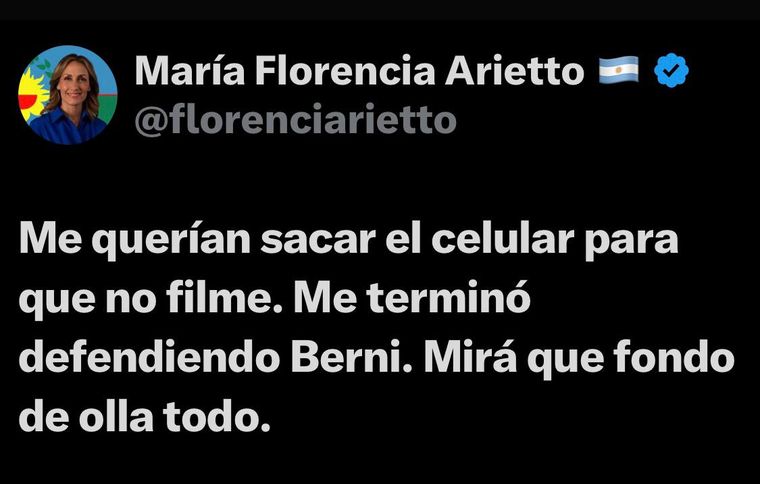
Task: Open María Florencia Arietto's profile picture
Action: 67,95
